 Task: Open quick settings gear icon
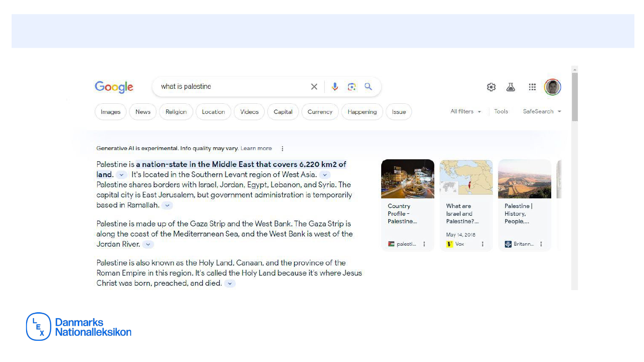click(491, 87)
